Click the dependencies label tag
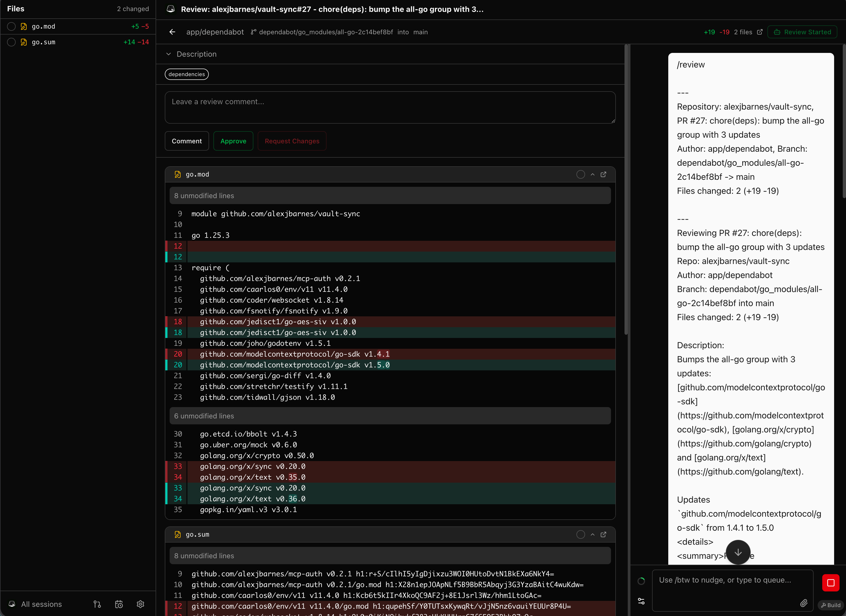The height and width of the screenshot is (616, 846). 186,74
